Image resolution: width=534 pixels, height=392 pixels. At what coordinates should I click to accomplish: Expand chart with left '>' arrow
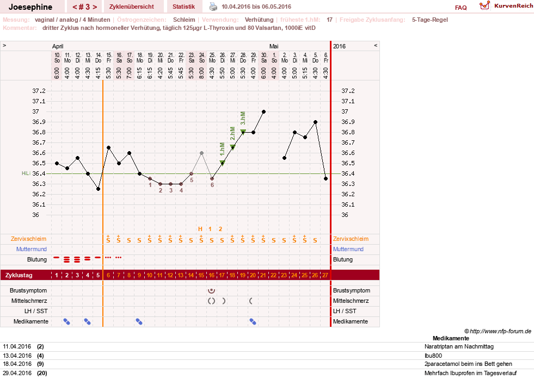4,45
